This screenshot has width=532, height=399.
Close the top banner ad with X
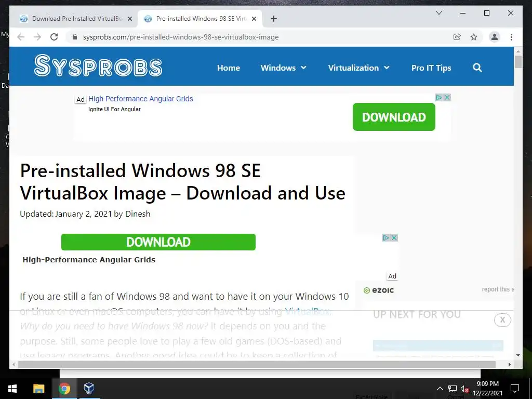pyautogui.click(x=447, y=97)
